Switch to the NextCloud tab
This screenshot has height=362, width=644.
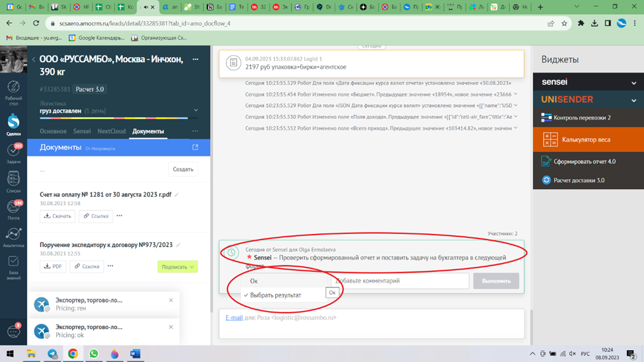point(111,131)
